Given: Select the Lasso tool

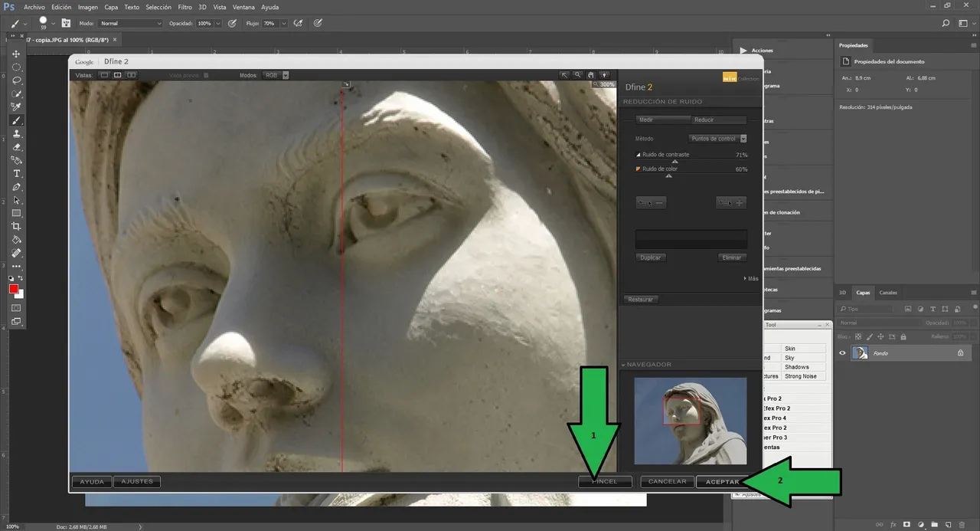Looking at the screenshot, I should pyautogui.click(x=16, y=80).
